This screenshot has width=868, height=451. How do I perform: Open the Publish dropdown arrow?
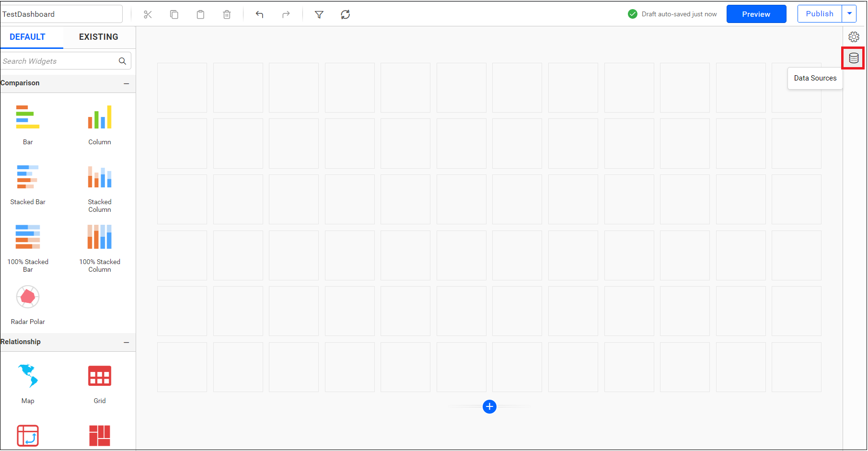click(849, 14)
